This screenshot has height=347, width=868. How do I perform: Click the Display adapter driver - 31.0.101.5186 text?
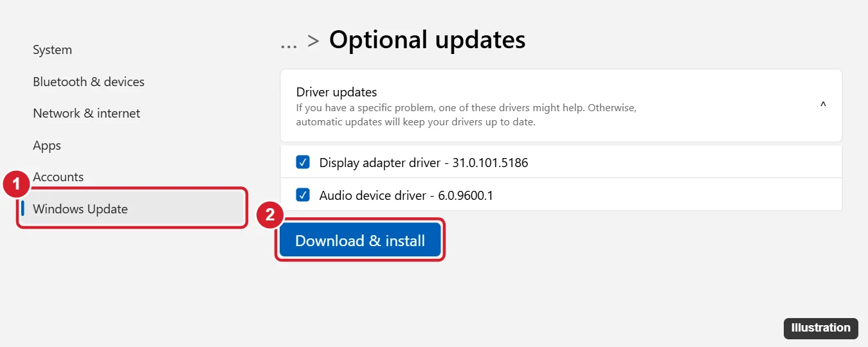pyautogui.click(x=424, y=163)
